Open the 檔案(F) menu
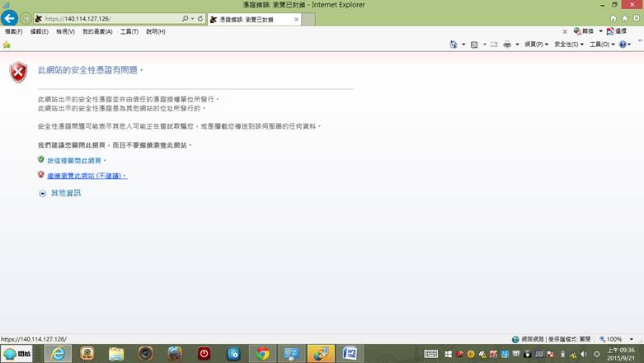This screenshot has height=363, width=644. [13, 31]
